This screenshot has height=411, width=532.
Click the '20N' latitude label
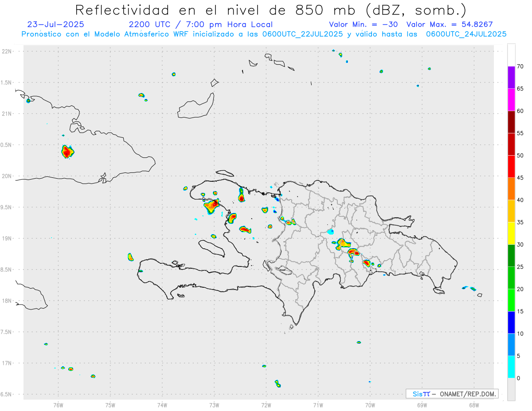(x=8, y=176)
